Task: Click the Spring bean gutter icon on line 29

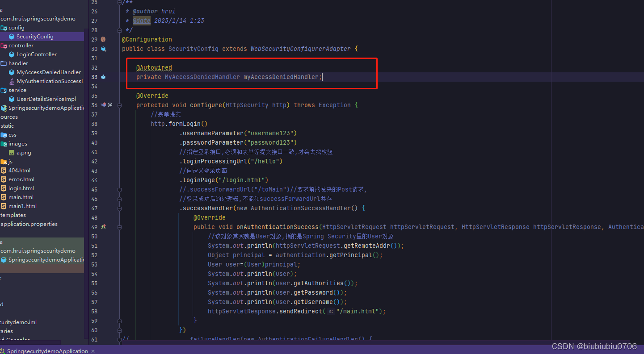Action: [103, 39]
